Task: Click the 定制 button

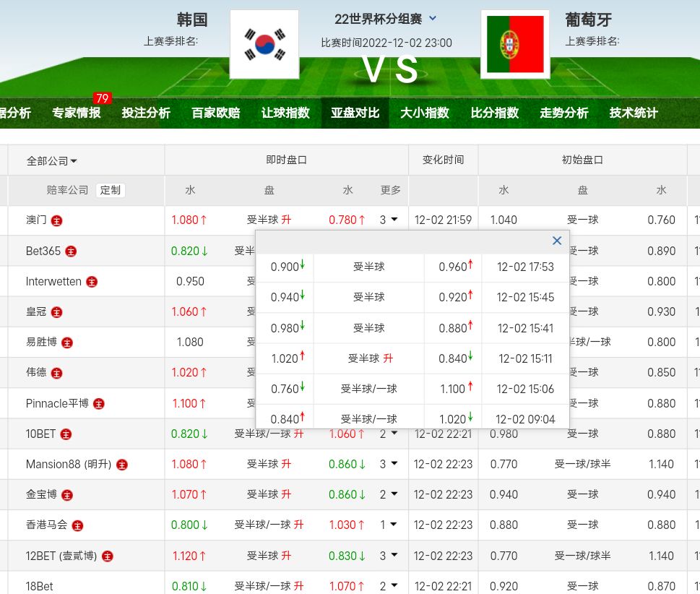Action: coord(111,190)
